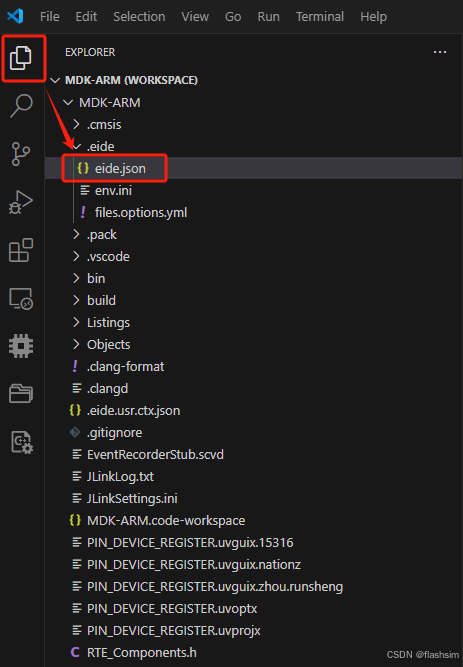Expand the .cmsis folder

253,125
